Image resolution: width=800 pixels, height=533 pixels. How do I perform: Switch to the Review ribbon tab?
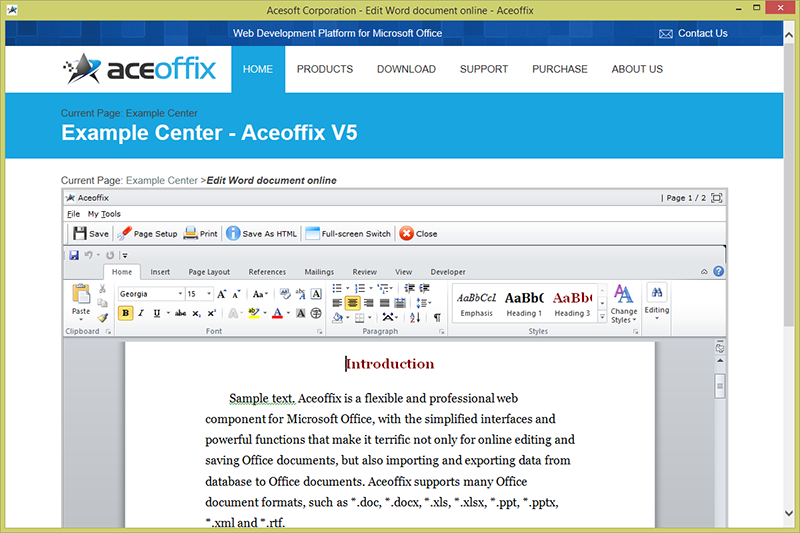[364, 272]
